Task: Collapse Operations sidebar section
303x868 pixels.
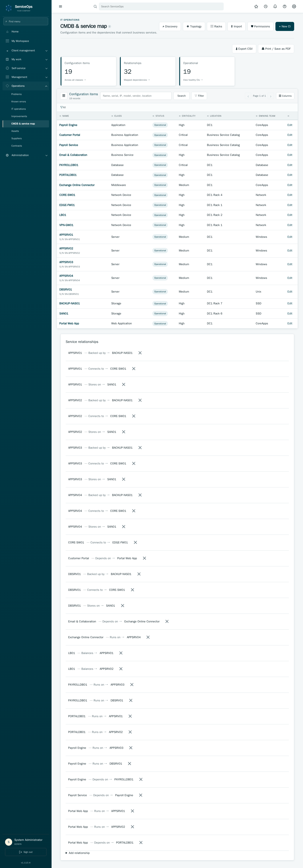Action: pos(26,86)
